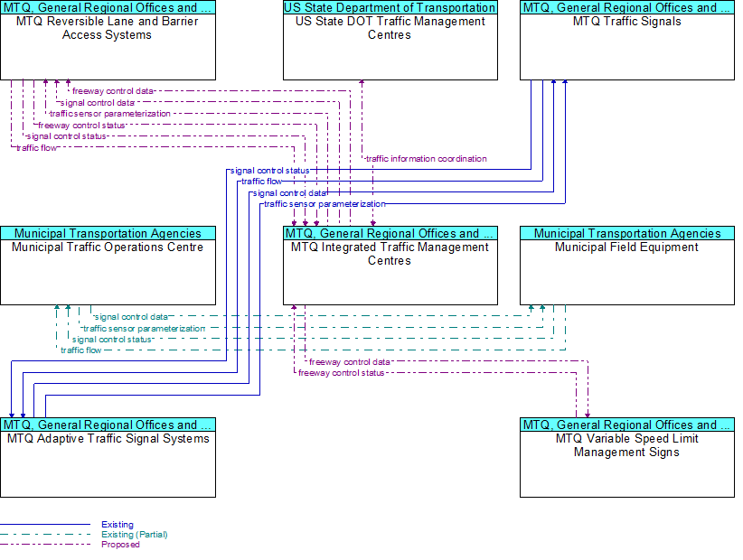The height and width of the screenshot is (560, 743).
Task: Select purple signal control data label under Reversible Lane box
Action: [97, 103]
